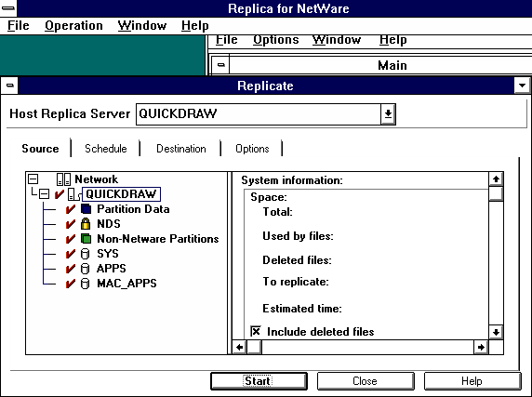Viewport: 532px width, 397px height.
Task: Switch to the Source tab
Action: point(40,149)
